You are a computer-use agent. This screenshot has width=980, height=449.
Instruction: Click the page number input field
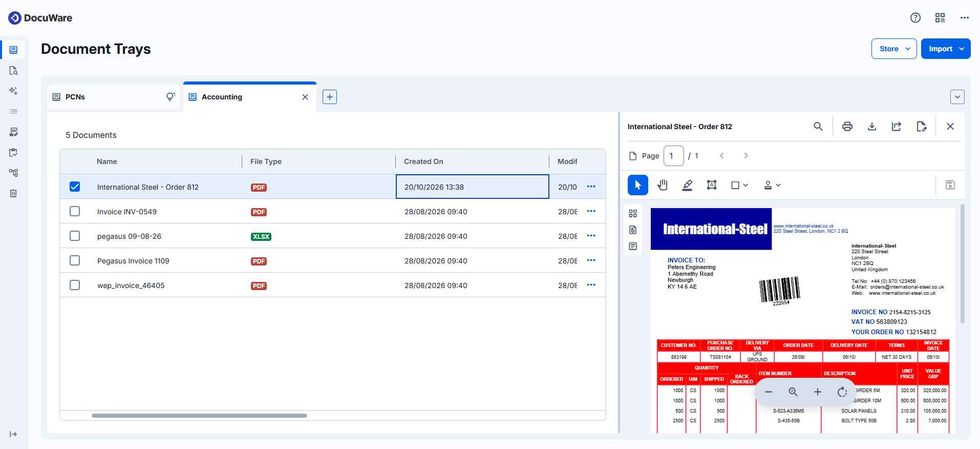tap(674, 156)
